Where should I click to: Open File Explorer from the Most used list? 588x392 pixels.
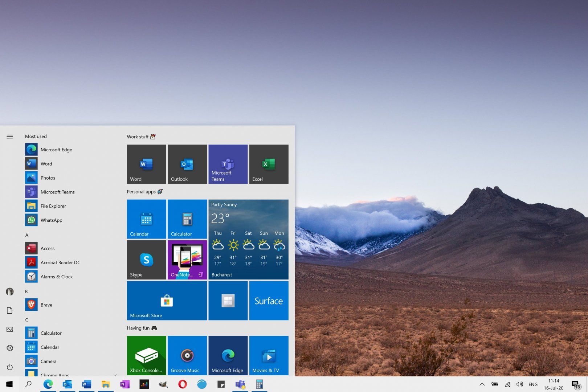(71, 206)
